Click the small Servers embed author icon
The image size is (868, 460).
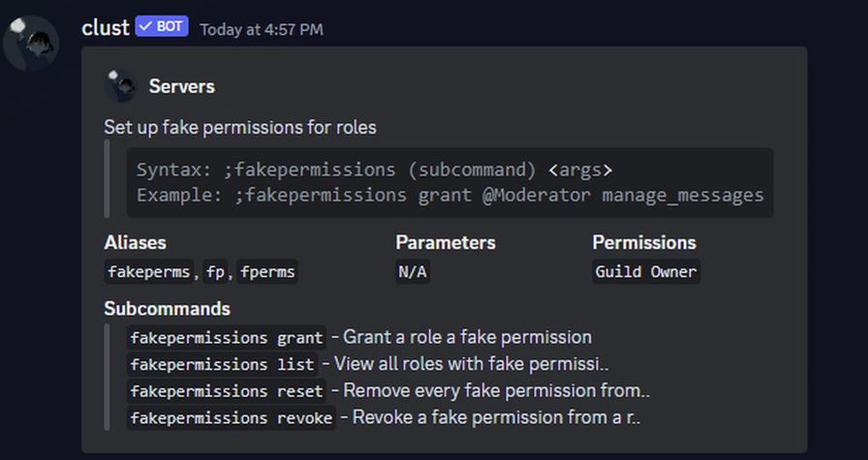(x=121, y=86)
